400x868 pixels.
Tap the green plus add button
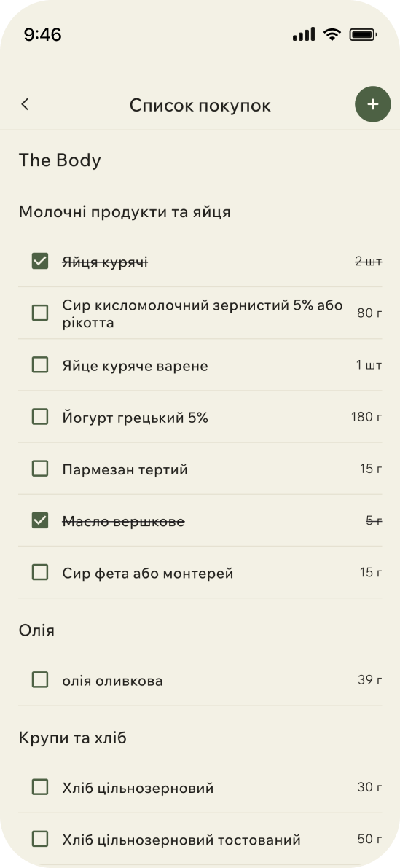[373, 104]
